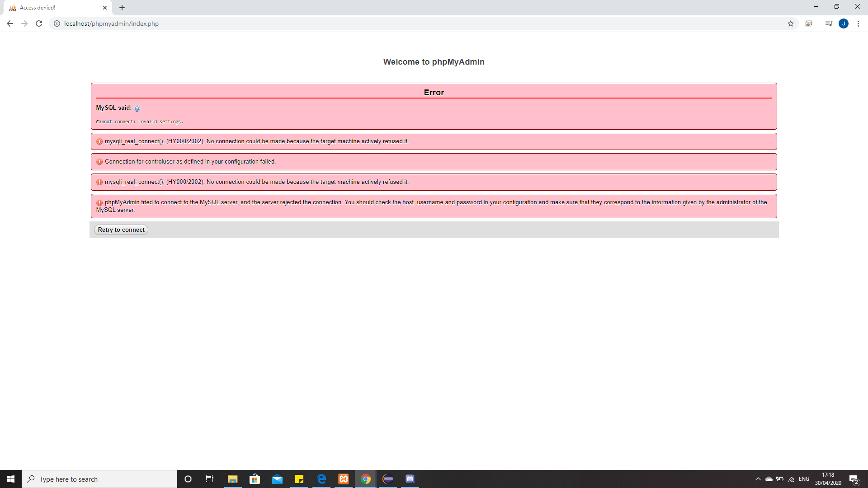Open XAMPP control panel from taskbar
Viewport: 868px width, 488px height.
tap(344, 479)
